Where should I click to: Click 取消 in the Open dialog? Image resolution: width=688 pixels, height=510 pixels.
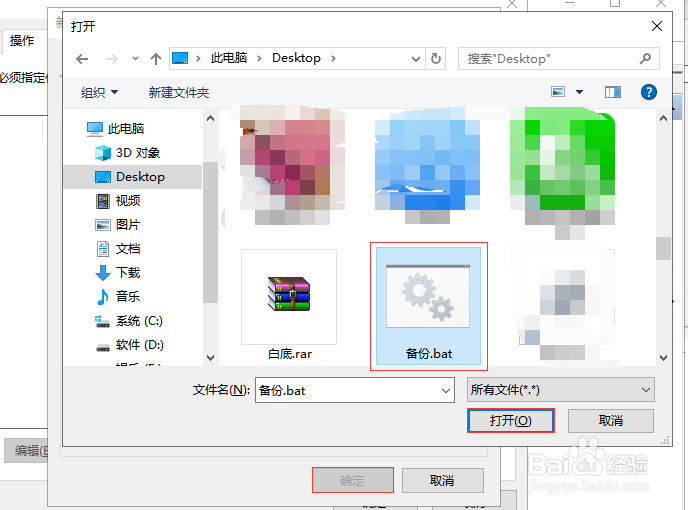tap(611, 420)
